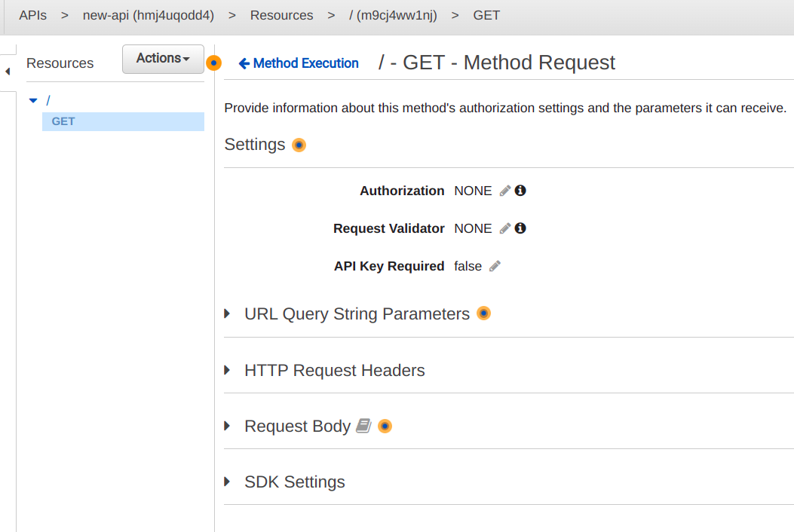Screen dimensions: 794x532
Task: Edit API Key Required pencil icon
Action: tap(495, 266)
